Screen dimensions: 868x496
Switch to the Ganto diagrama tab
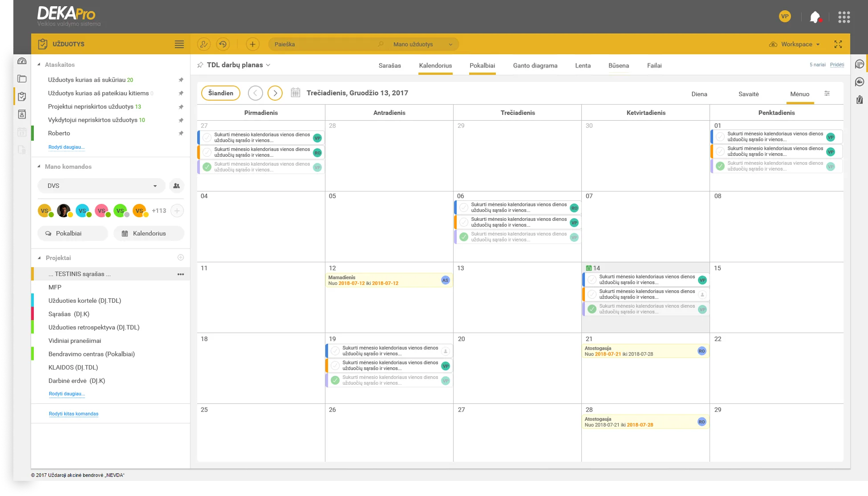535,65
